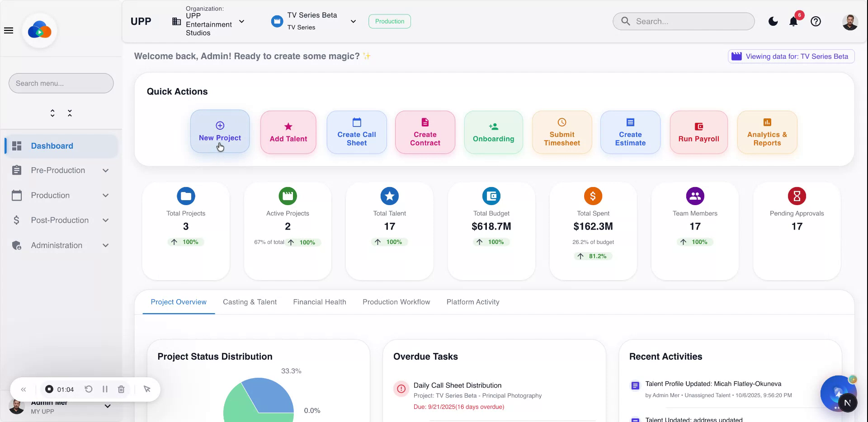This screenshot has width=868, height=422.
Task: Restart the recording
Action: (x=89, y=389)
